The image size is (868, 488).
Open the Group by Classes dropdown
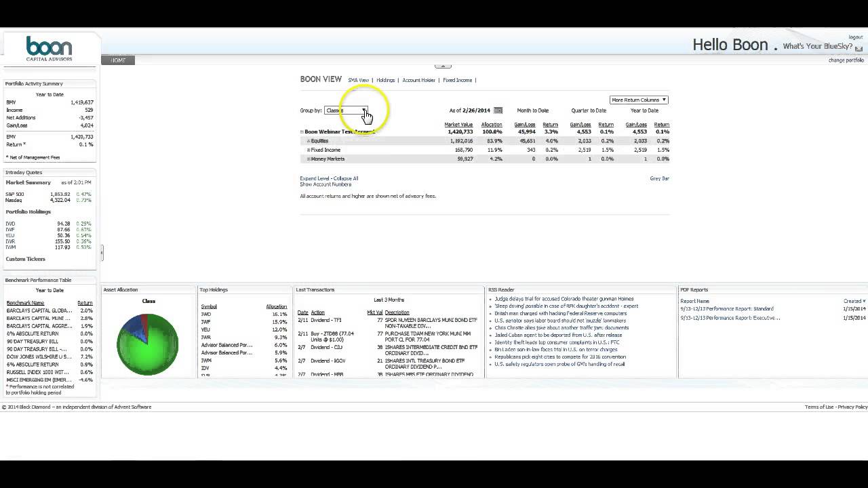347,110
